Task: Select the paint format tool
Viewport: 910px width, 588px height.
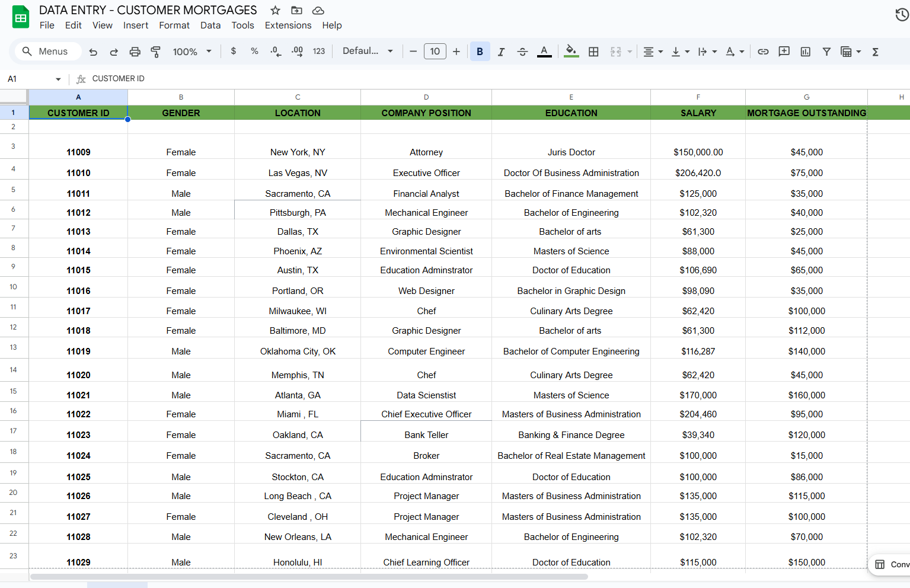Action: click(x=155, y=52)
